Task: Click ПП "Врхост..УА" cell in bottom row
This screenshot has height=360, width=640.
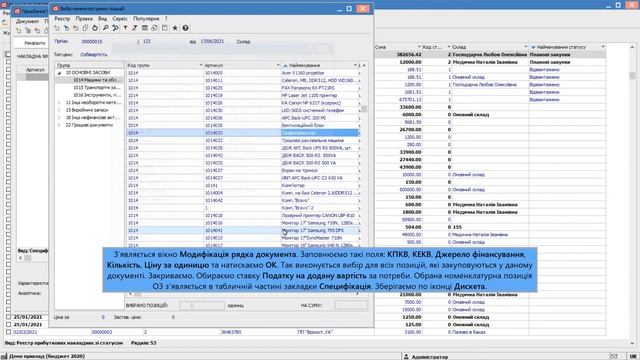Action: tap(314, 332)
